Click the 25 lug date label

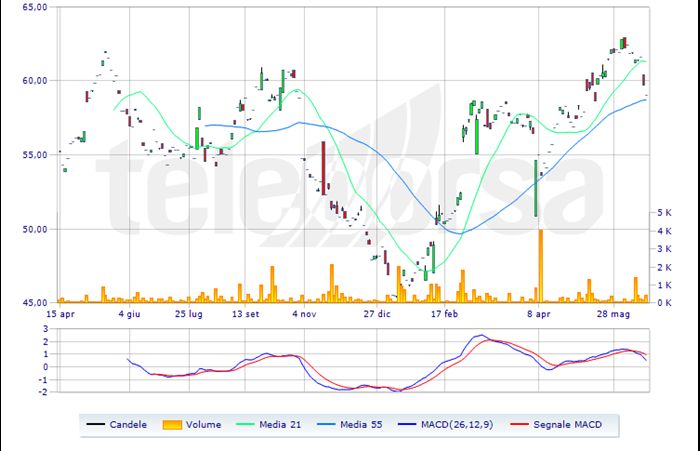tap(188, 314)
